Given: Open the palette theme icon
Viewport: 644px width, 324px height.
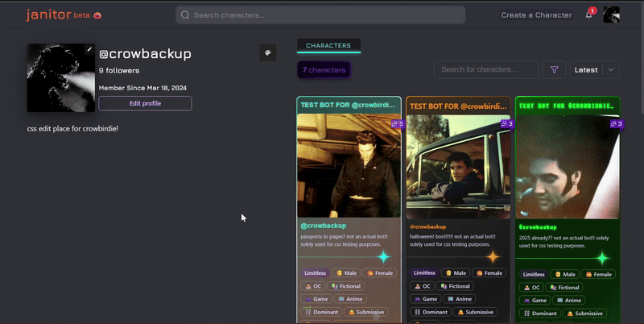Looking at the screenshot, I should (x=268, y=52).
